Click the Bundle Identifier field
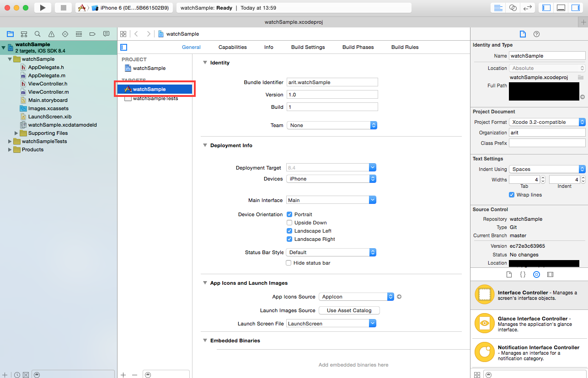This screenshot has height=378, width=588. tap(332, 82)
